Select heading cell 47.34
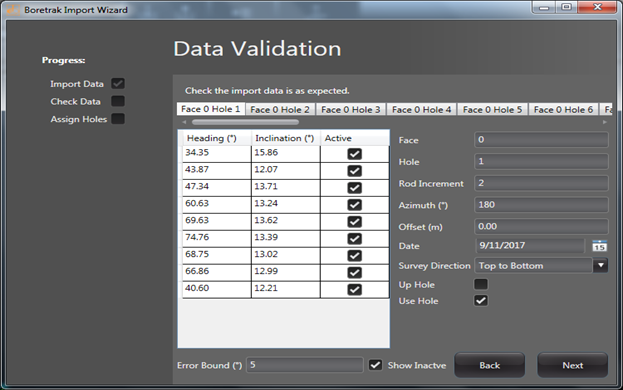Viewport: 623px width, 390px height. 217,188
